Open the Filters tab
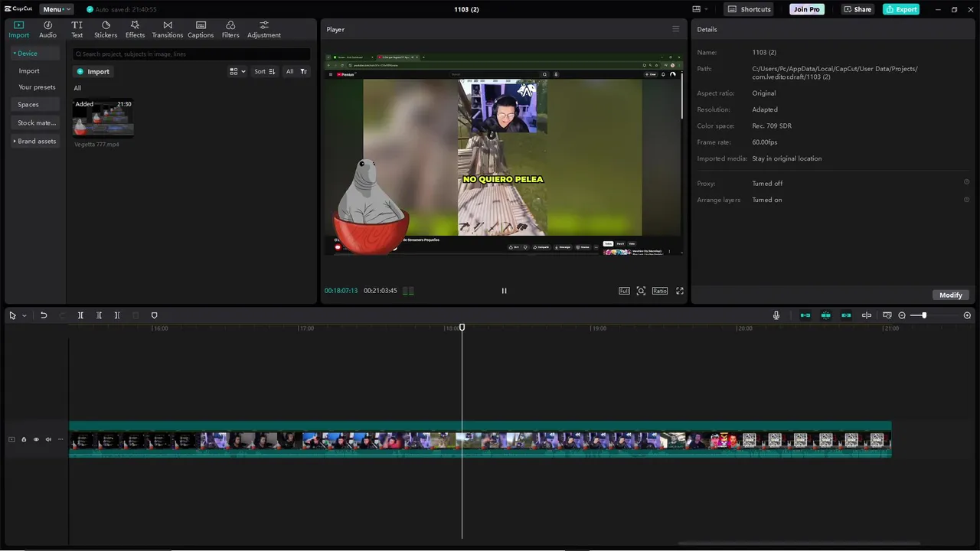 click(230, 29)
